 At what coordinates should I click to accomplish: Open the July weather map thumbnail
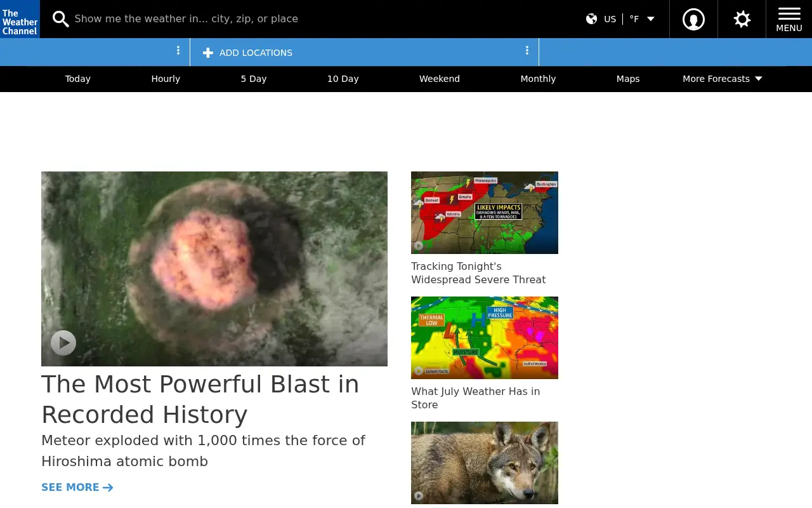485,338
